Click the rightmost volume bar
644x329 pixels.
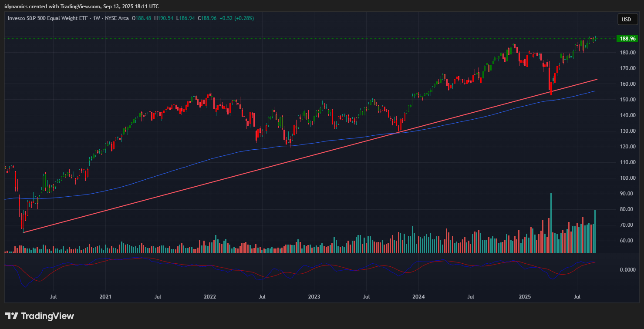595,232
